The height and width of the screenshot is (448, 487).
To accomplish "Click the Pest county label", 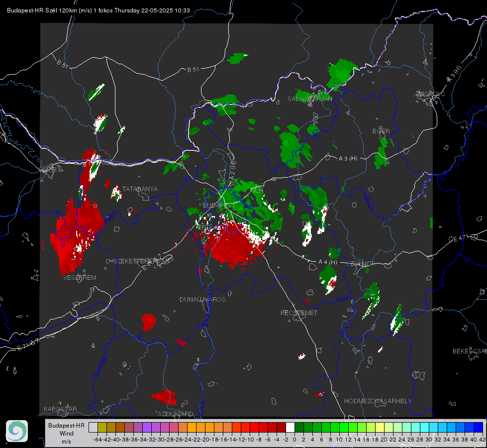I will (344, 299).
